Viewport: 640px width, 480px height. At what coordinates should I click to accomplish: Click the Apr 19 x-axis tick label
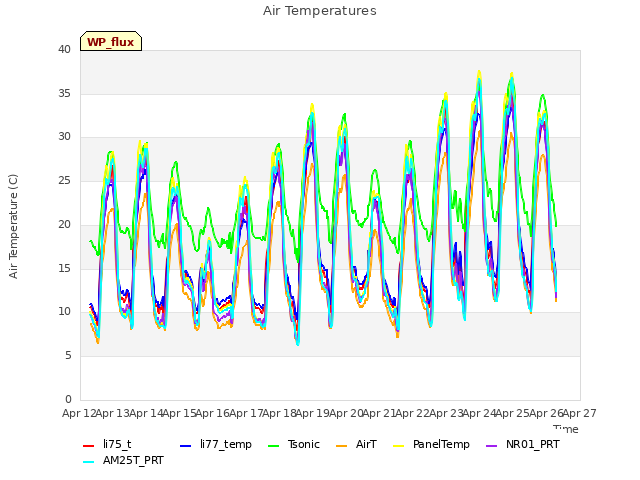pyautogui.click(x=313, y=413)
